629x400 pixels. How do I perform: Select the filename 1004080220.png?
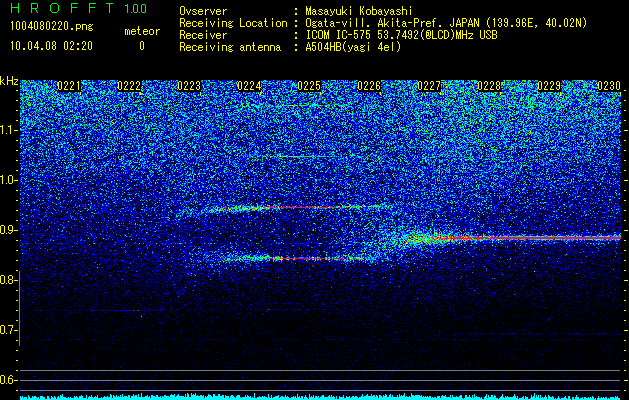pos(52,27)
